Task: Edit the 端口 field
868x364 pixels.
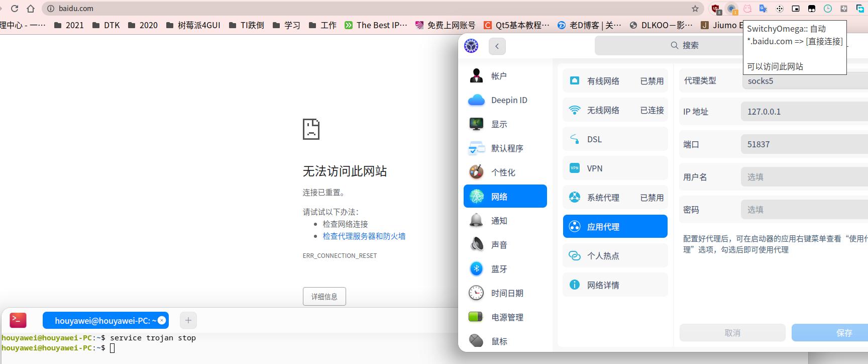Action: click(805, 144)
